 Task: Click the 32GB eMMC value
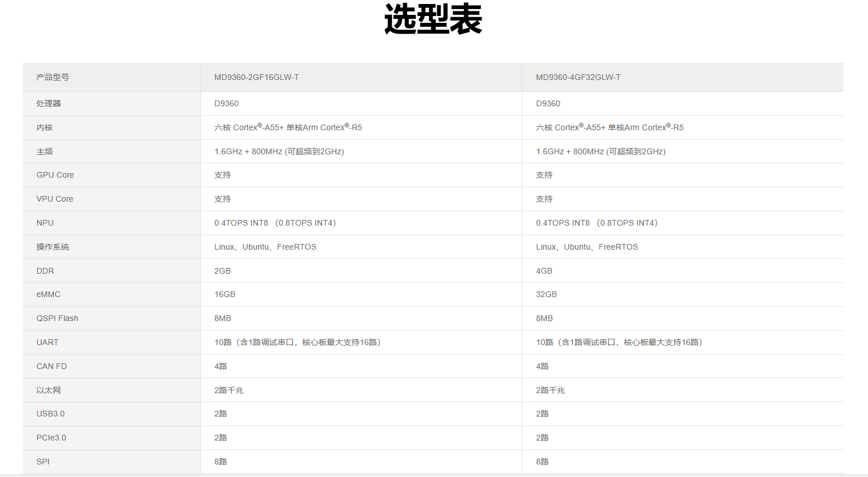(546, 294)
